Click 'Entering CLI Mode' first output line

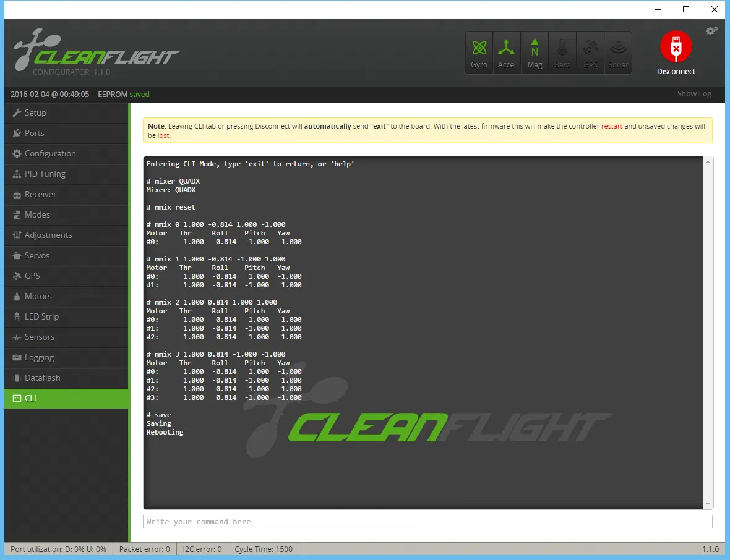pos(251,164)
